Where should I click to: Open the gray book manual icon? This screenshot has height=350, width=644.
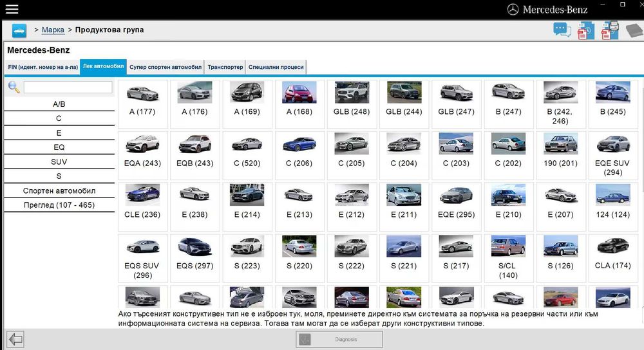635,31
